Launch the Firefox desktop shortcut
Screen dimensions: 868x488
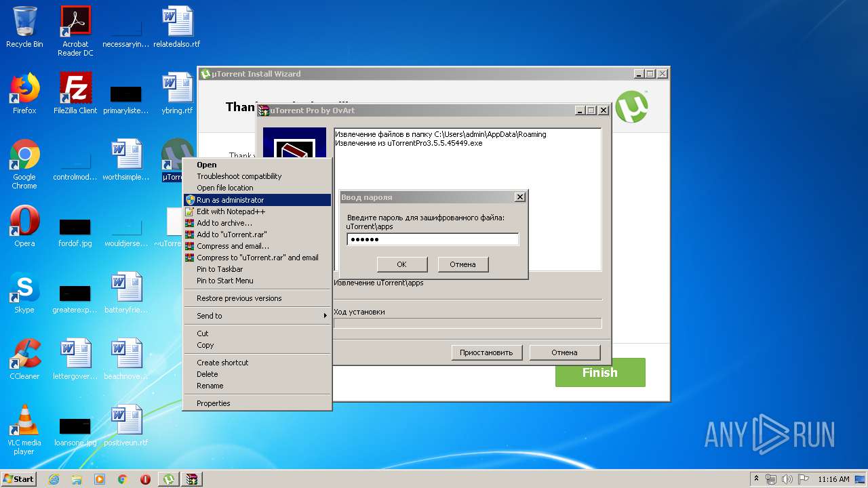[x=24, y=94]
